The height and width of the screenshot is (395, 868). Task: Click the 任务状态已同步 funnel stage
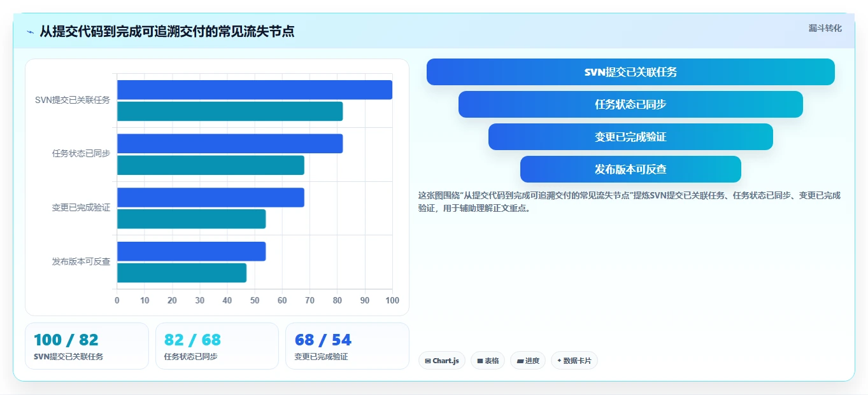(630, 104)
